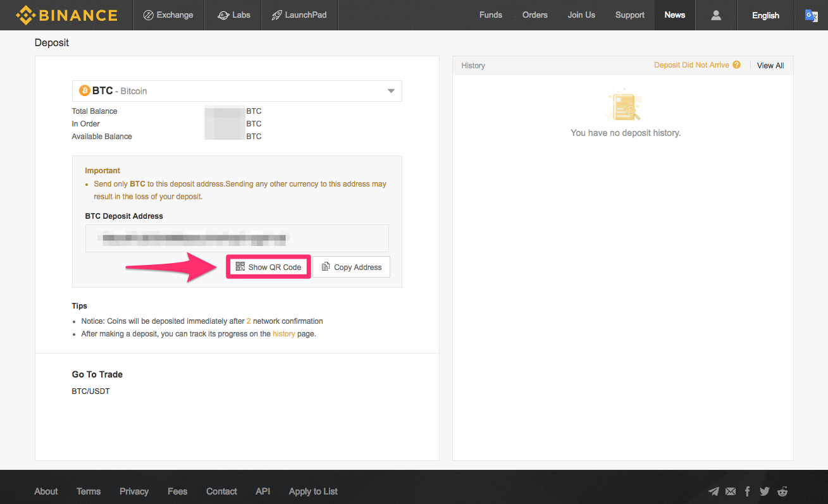Open the LaunchPad menu item

[x=299, y=15]
